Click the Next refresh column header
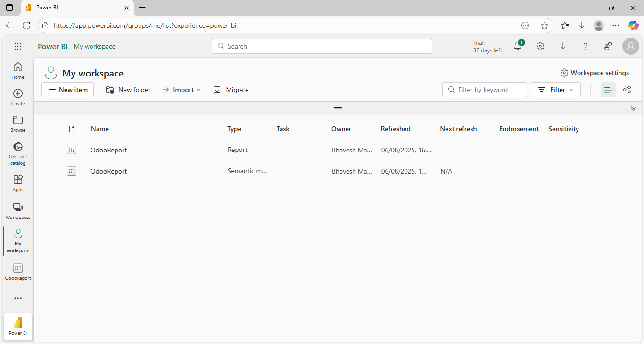The image size is (644, 344). tap(458, 129)
